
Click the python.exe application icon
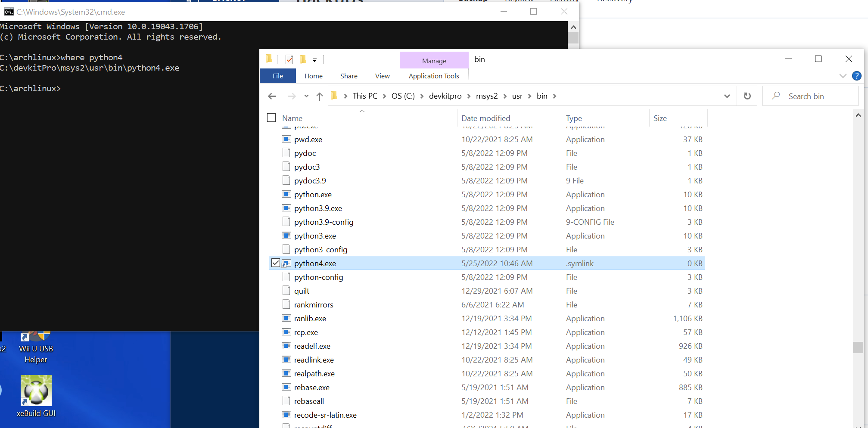[x=286, y=194]
